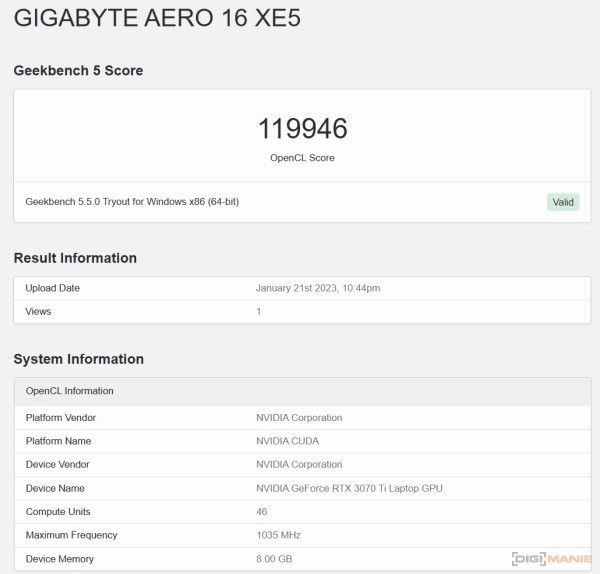Click the 'Platform Name' label
The width and height of the screenshot is (600, 574).
click(x=59, y=441)
